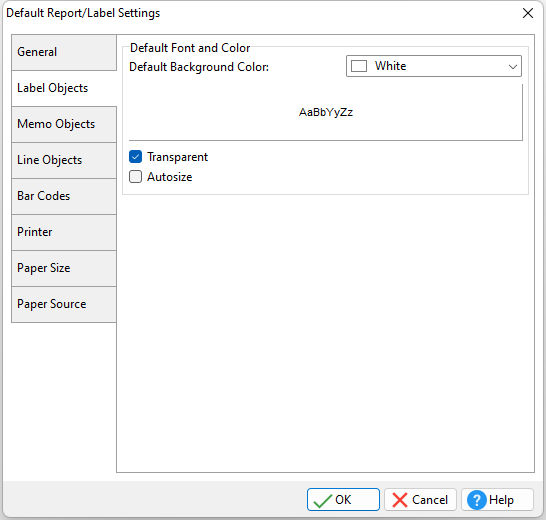Click the AaBbYyZz font preview sample
Viewport: 546px width, 520px height.
coord(326,112)
